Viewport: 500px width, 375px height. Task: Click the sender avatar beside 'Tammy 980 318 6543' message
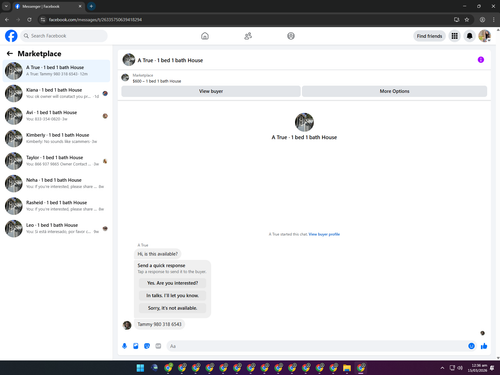point(127,325)
